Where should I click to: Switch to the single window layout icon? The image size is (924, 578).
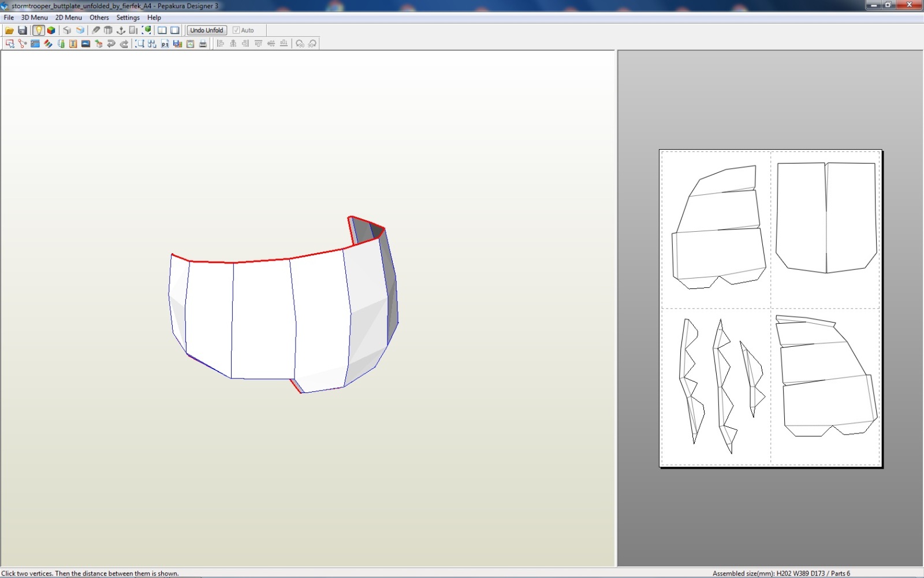click(175, 30)
